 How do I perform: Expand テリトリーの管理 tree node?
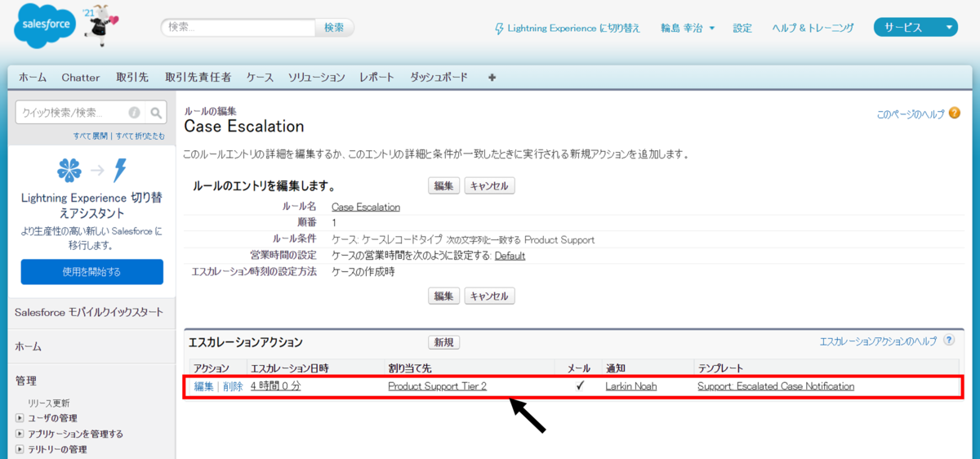click(20, 449)
